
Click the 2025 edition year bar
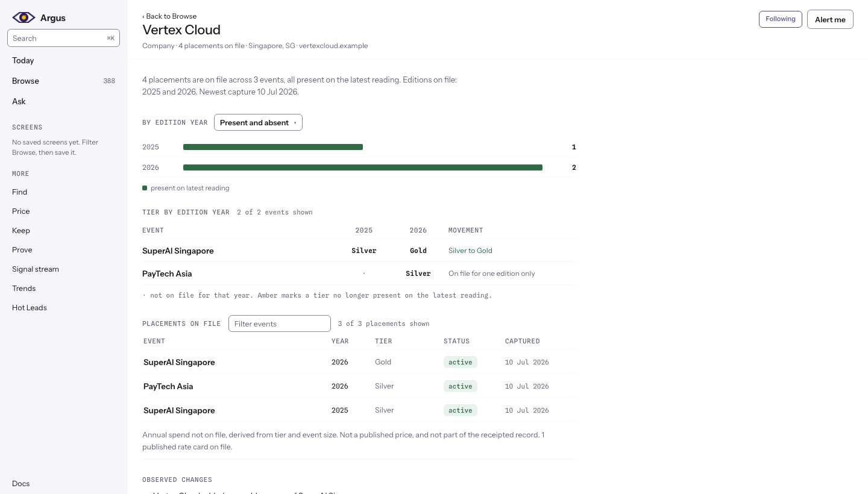click(x=273, y=147)
